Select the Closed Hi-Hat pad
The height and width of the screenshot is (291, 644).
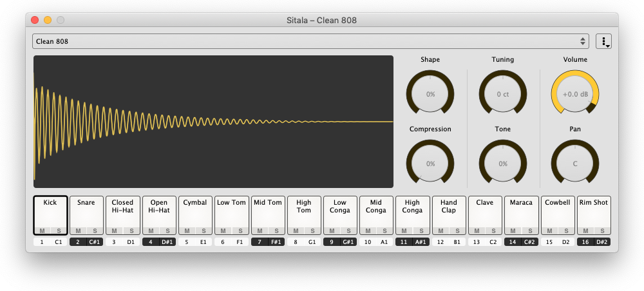(122, 216)
